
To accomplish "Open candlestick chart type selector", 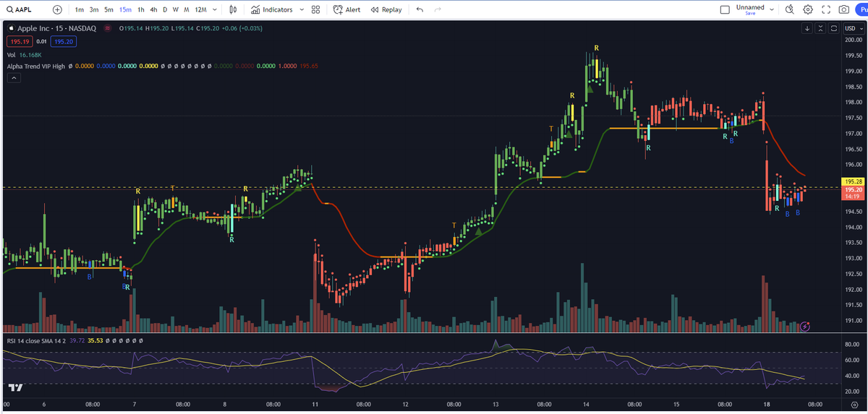I will click(x=233, y=9).
